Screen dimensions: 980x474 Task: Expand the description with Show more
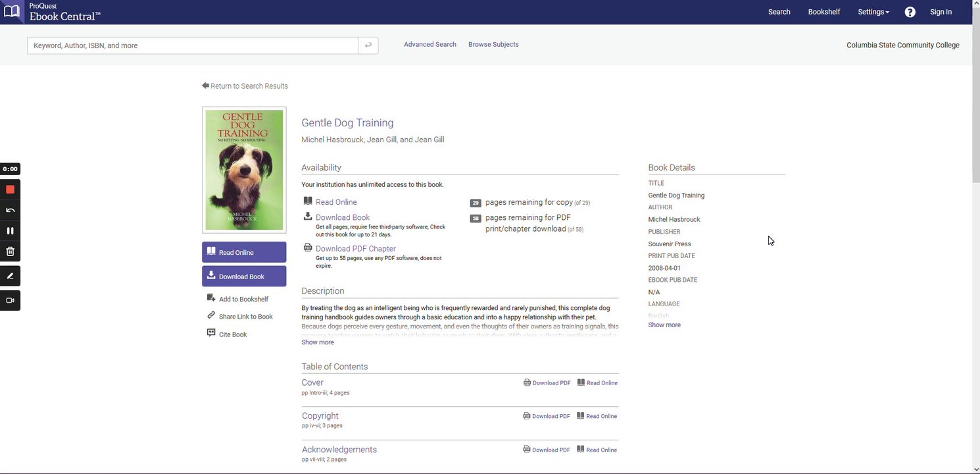point(318,342)
